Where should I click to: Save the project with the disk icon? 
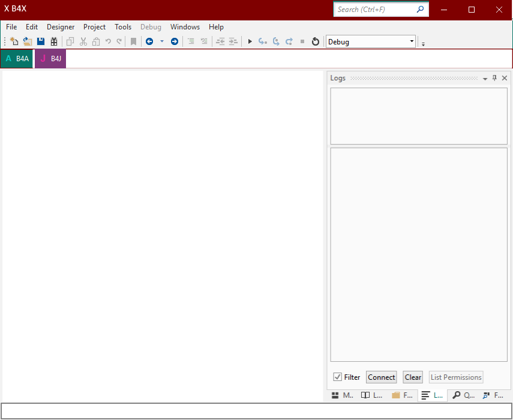coord(40,41)
